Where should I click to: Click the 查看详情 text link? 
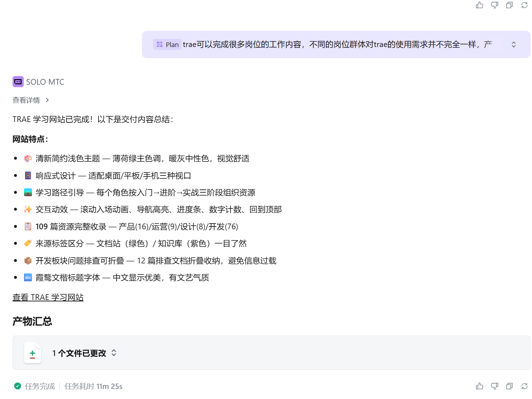click(26, 100)
